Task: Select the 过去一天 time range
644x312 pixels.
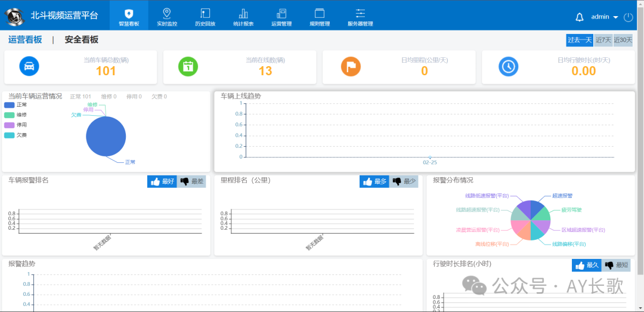Action: click(580, 40)
